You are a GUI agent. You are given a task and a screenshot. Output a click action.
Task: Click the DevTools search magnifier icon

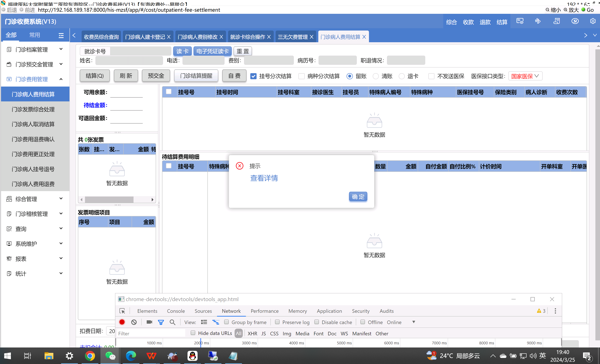(x=172, y=322)
